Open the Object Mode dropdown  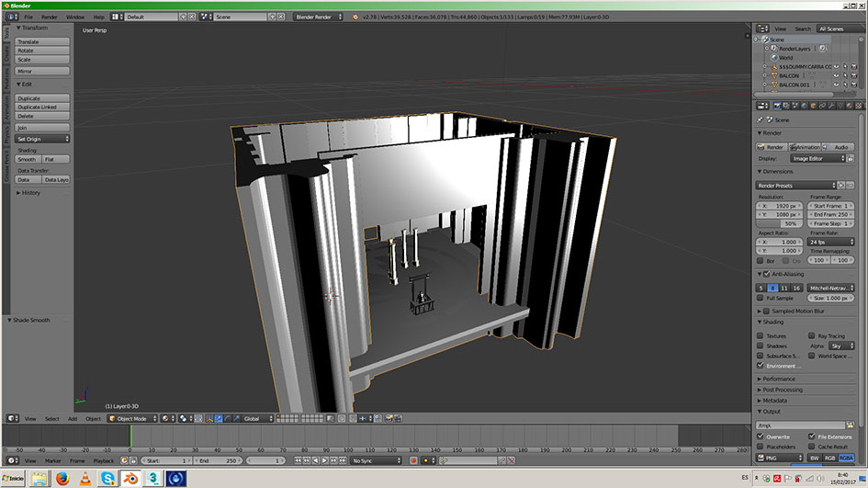(x=133, y=418)
